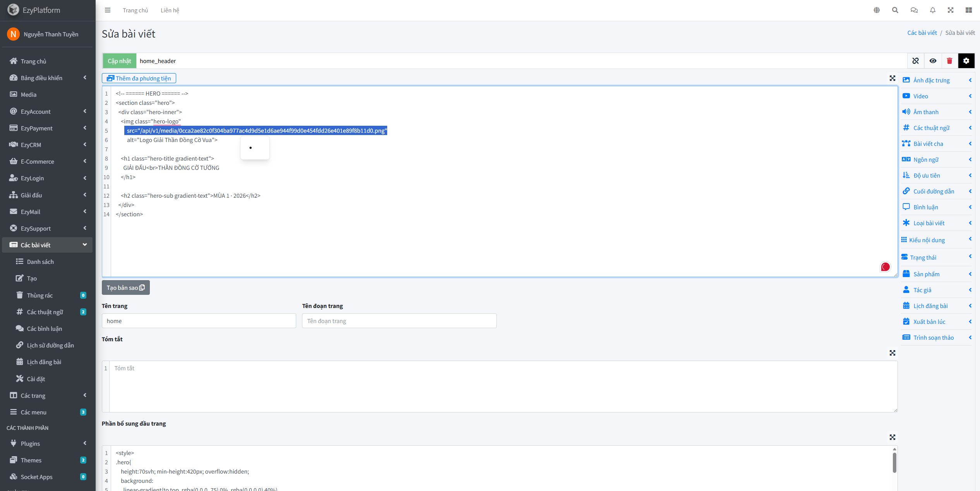
Task: Expand the content editor to fullscreen
Action: [892, 78]
